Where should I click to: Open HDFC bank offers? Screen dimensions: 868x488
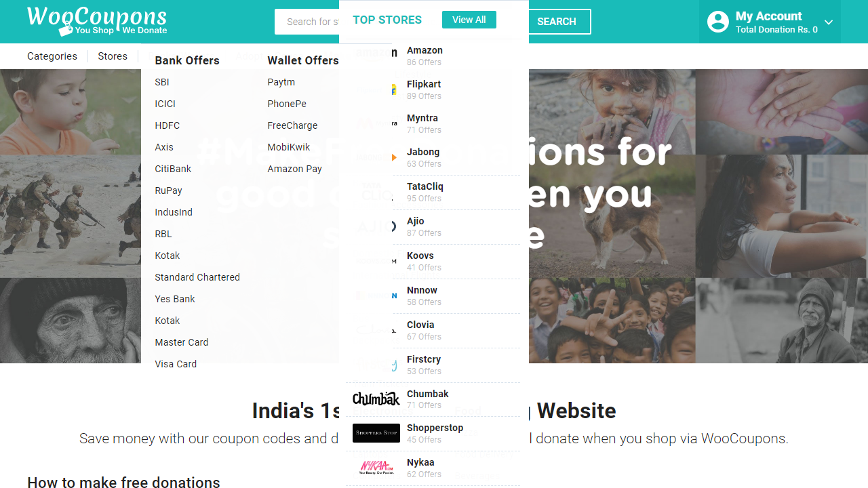(167, 125)
